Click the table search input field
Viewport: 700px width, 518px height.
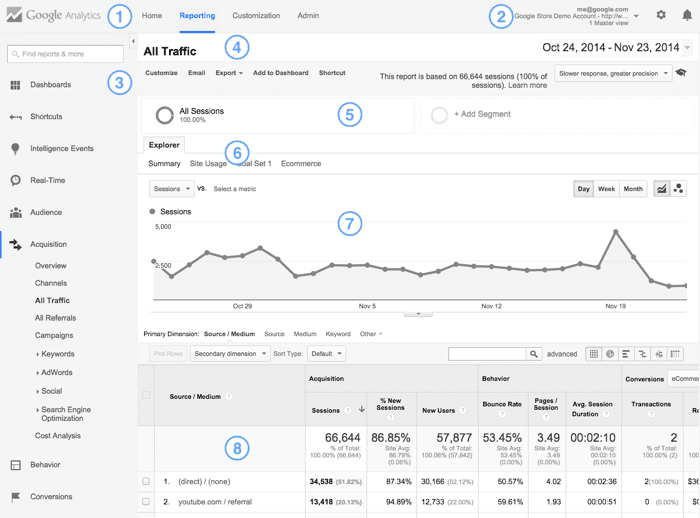(x=487, y=354)
